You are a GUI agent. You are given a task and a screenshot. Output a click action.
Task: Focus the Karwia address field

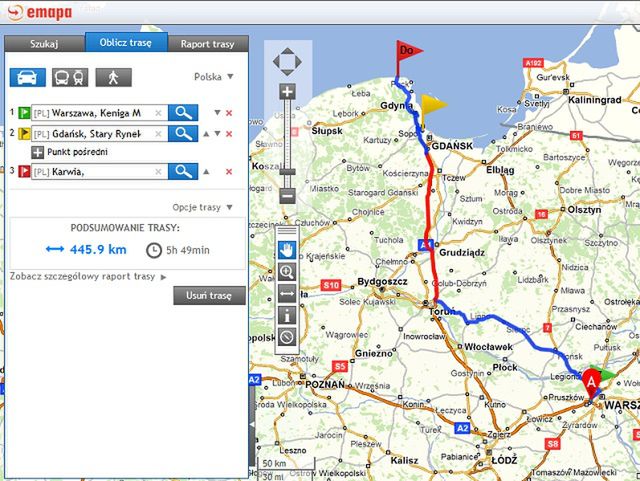click(x=99, y=172)
